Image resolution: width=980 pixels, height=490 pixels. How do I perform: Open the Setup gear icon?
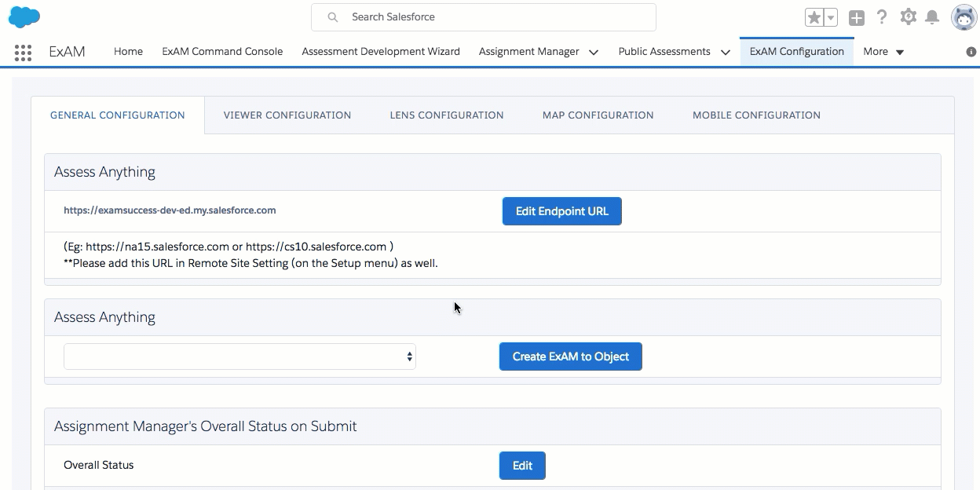(x=909, y=16)
